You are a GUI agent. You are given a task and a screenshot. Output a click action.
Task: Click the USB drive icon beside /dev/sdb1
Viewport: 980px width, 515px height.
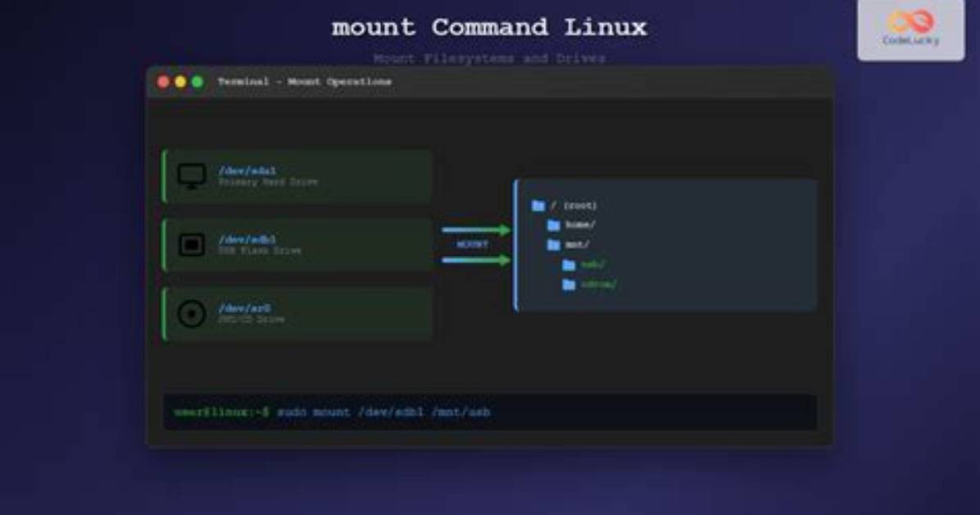191,244
